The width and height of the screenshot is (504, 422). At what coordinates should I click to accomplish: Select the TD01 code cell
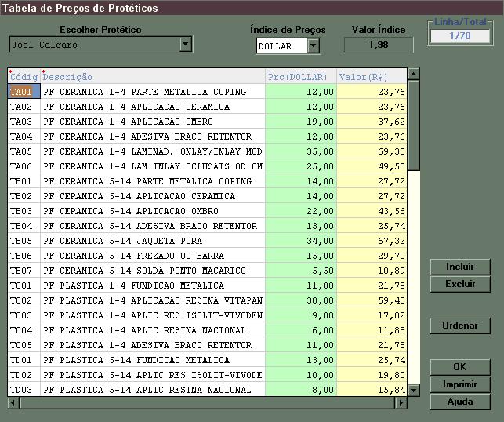[x=24, y=360]
